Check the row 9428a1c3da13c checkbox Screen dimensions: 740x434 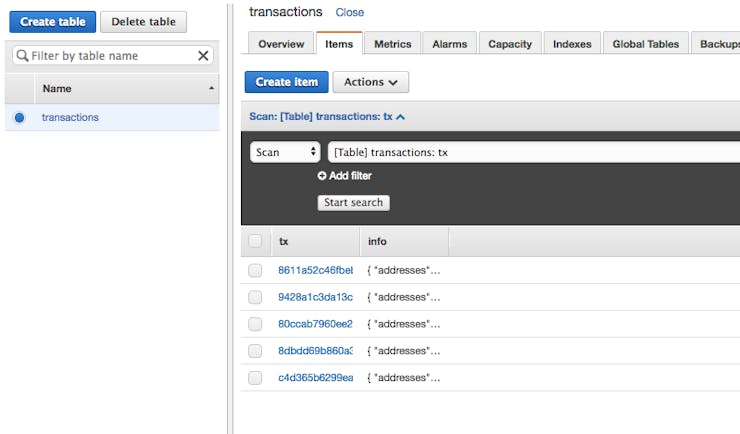(x=255, y=297)
